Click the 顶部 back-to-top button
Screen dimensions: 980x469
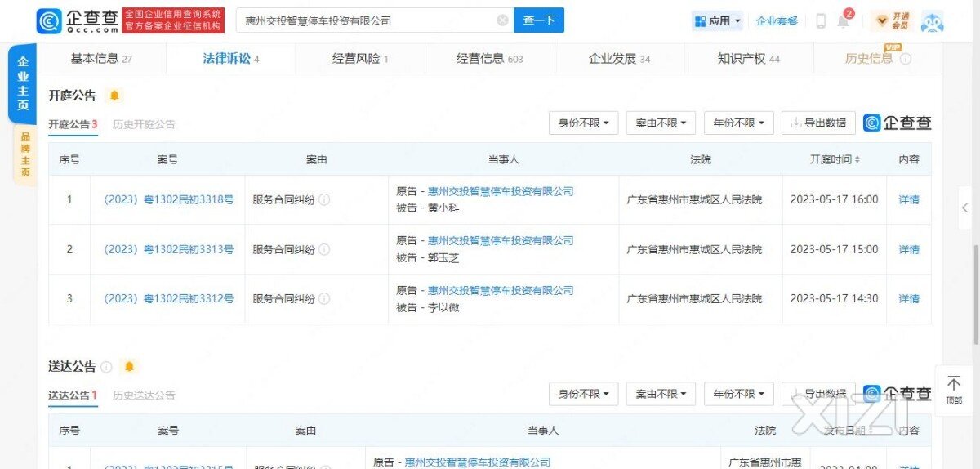point(953,390)
